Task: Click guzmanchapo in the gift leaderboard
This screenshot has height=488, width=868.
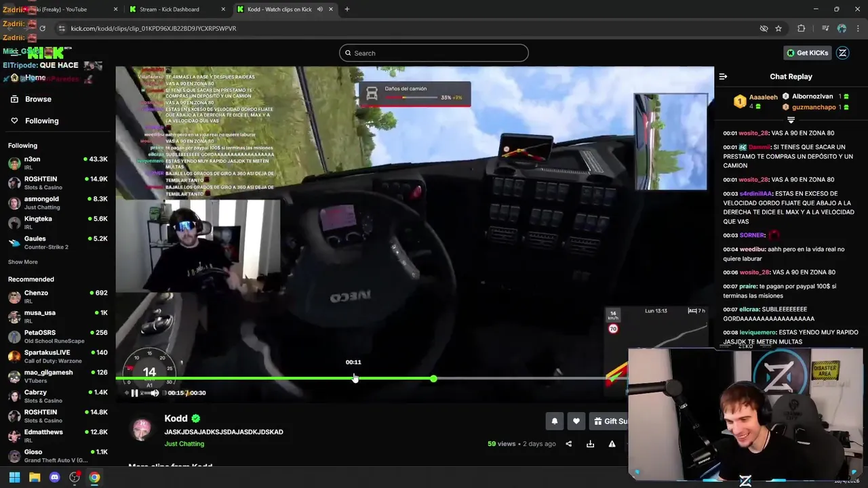Action: [x=816, y=107]
